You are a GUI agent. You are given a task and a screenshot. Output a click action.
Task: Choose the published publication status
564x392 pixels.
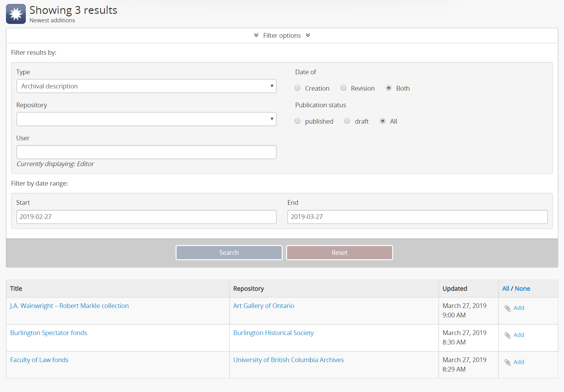pyautogui.click(x=297, y=121)
